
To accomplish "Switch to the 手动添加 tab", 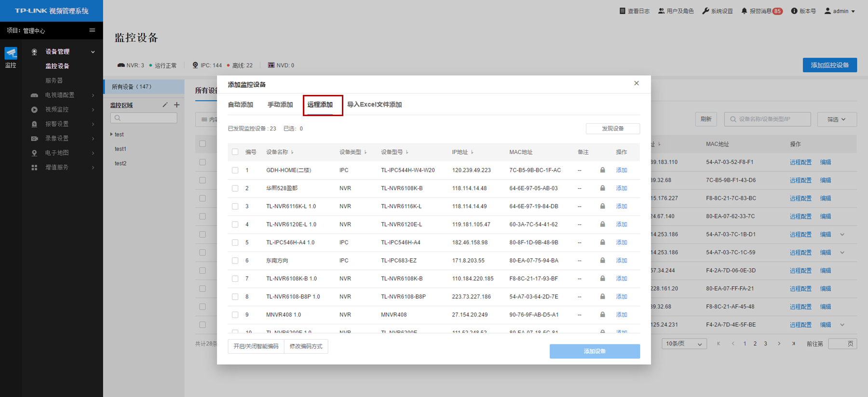I will click(280, 105).
